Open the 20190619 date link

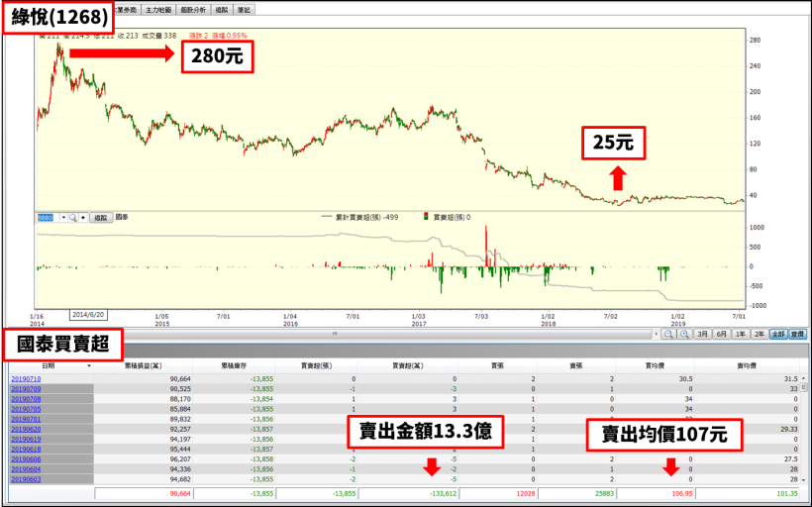pyautogui.click(x=26, y=439)
